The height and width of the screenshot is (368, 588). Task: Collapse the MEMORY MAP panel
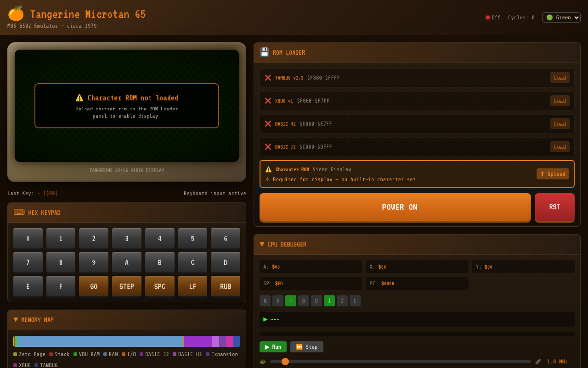point(15,320)
